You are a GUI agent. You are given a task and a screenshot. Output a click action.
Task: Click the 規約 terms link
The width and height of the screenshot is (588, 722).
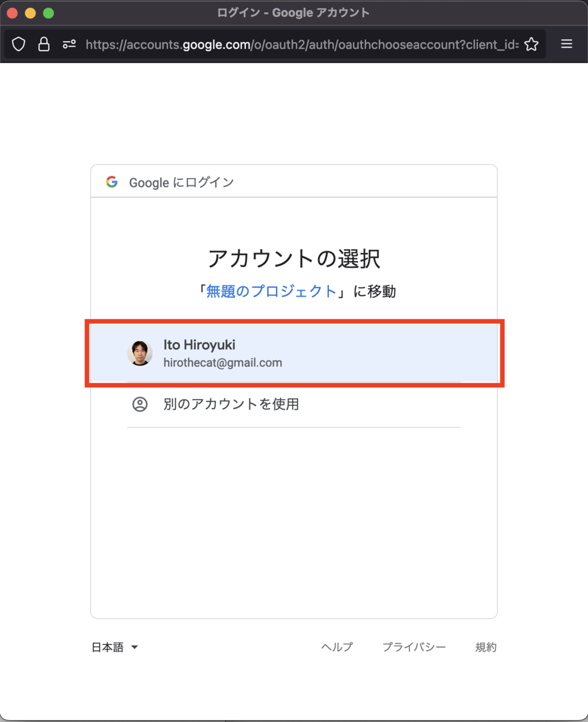pyautogui.click(x=486, y=647)
